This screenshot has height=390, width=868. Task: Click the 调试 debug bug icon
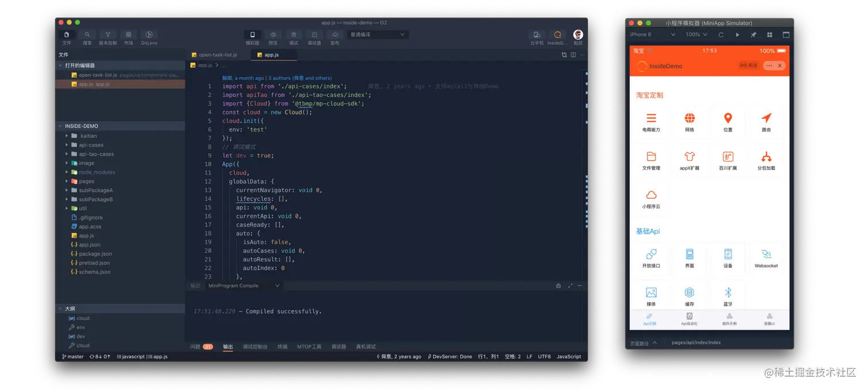(x=293, y=34)
